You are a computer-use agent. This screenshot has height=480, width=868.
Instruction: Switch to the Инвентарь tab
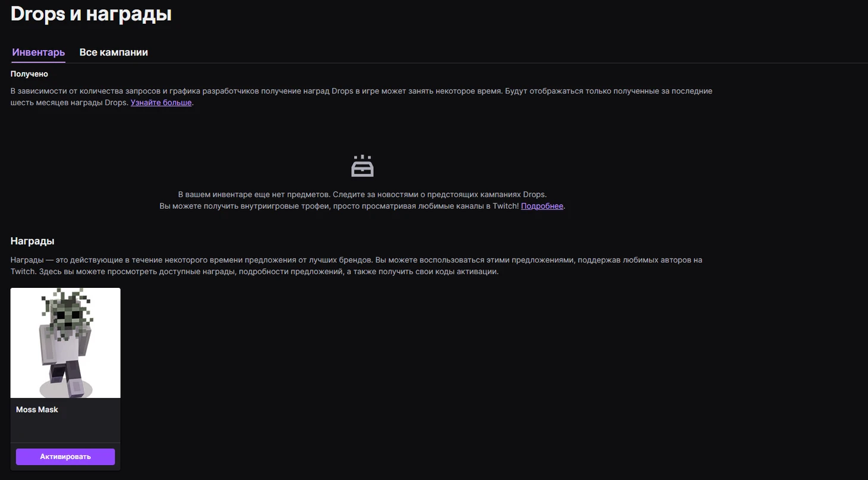[38, 52]
